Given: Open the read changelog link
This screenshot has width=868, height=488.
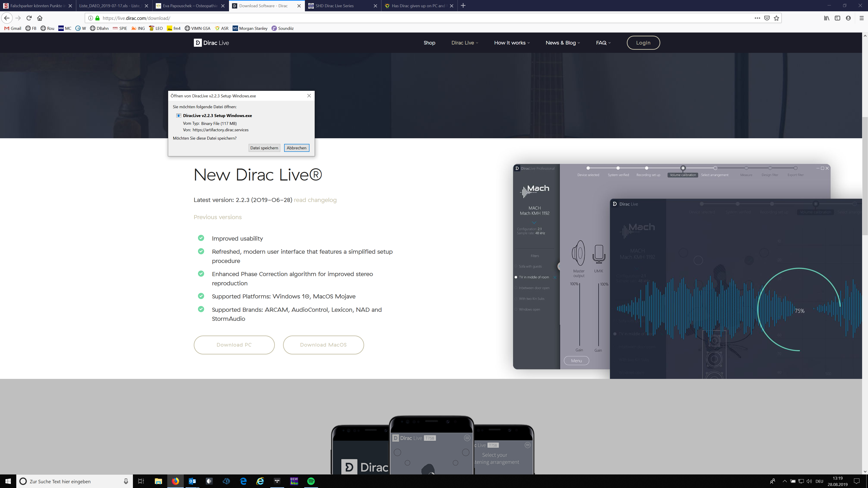Looking at the screenshot, I should tap(315, 200).
